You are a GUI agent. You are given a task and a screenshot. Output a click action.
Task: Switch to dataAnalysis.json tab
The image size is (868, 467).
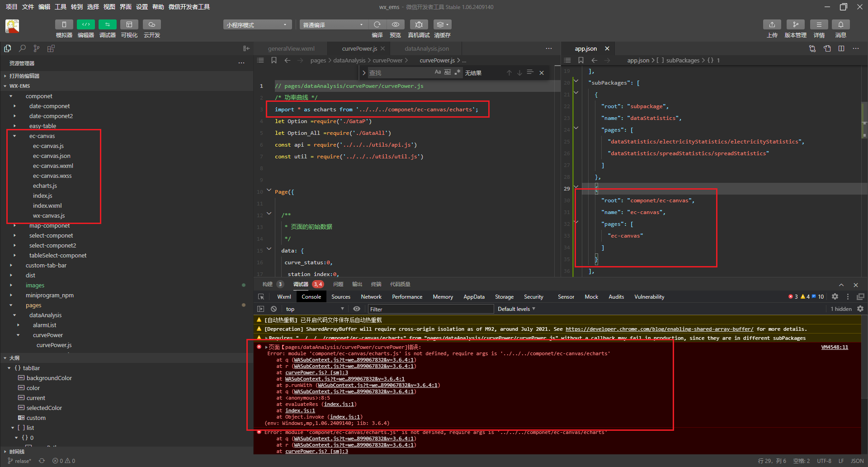click(x=427, y=48)
